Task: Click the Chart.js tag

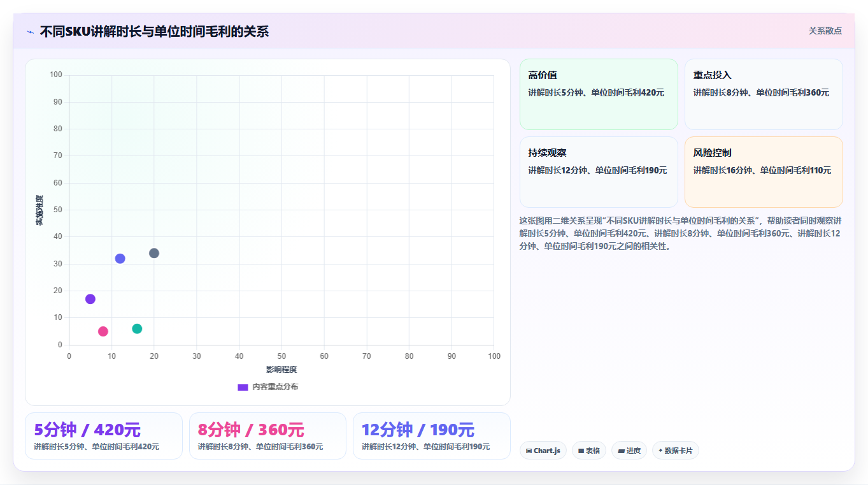Action: [x=543, y=451]
